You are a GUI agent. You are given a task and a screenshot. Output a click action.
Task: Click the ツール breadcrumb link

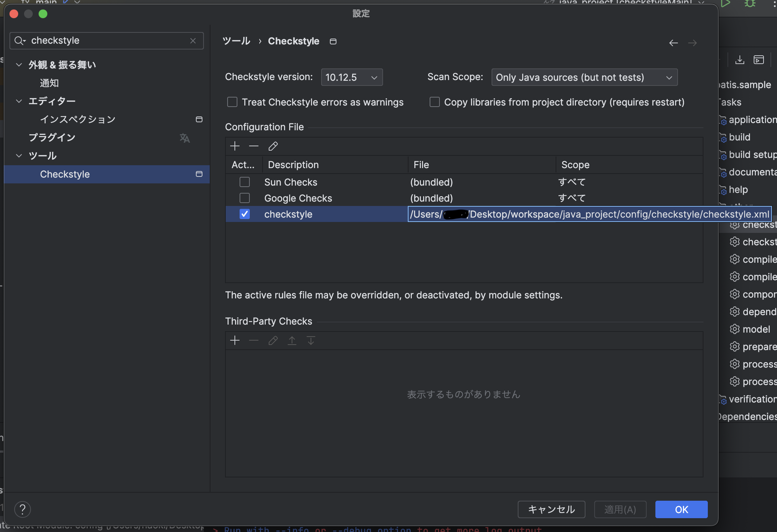coord(236,41)
